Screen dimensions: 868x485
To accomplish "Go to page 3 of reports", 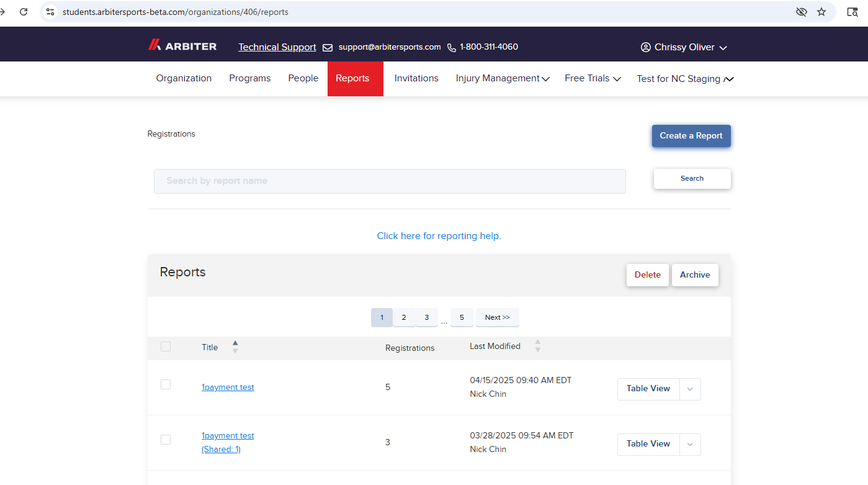I will tap(427, 317).
